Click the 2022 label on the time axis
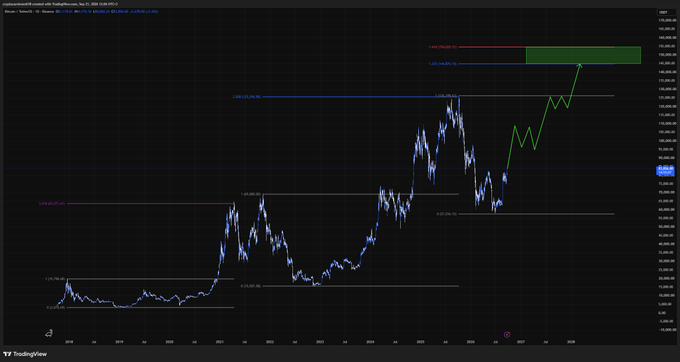 pyautogui.click(x=270, y=342)
